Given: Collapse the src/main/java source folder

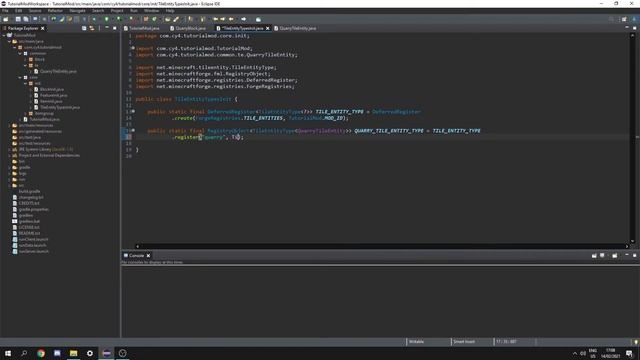Looking at the screenshot, I should [x=9, y=41].
